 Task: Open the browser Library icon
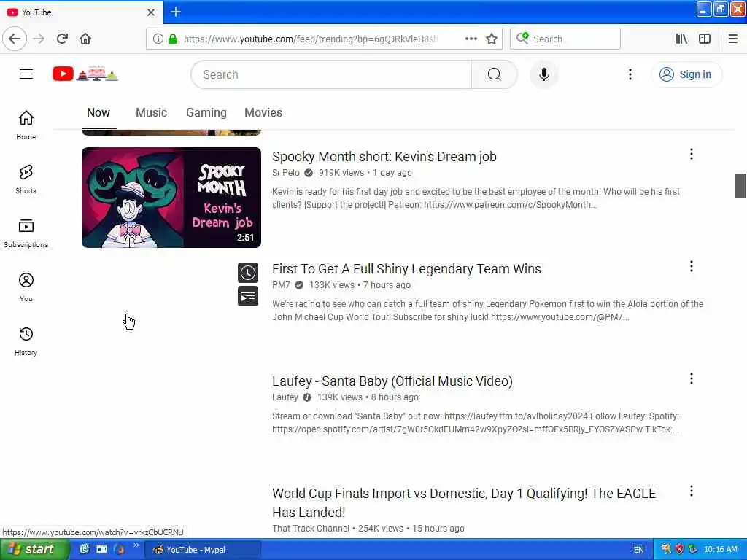[x=681, y=39]
